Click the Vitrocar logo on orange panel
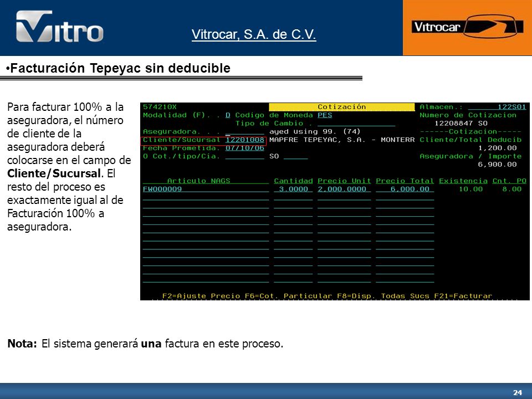The image size is (532, 399). pyautogui.click(x=468, y=26)
